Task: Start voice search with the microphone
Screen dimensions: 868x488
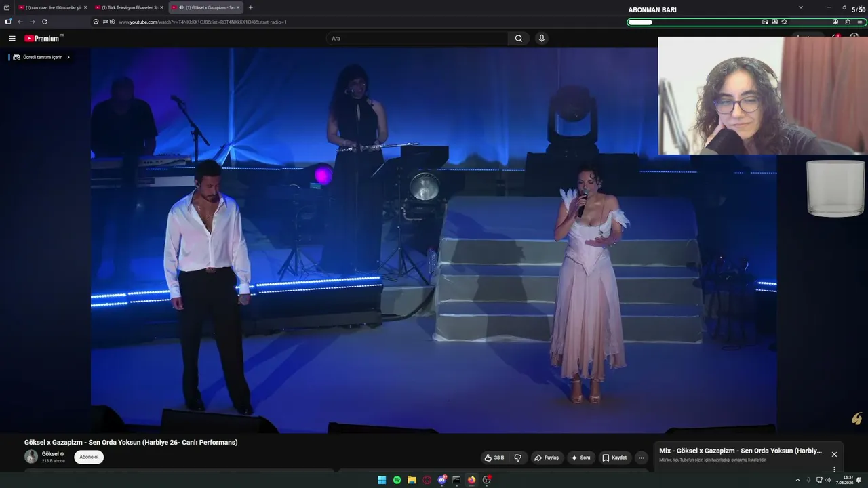Action: point(541,39)
